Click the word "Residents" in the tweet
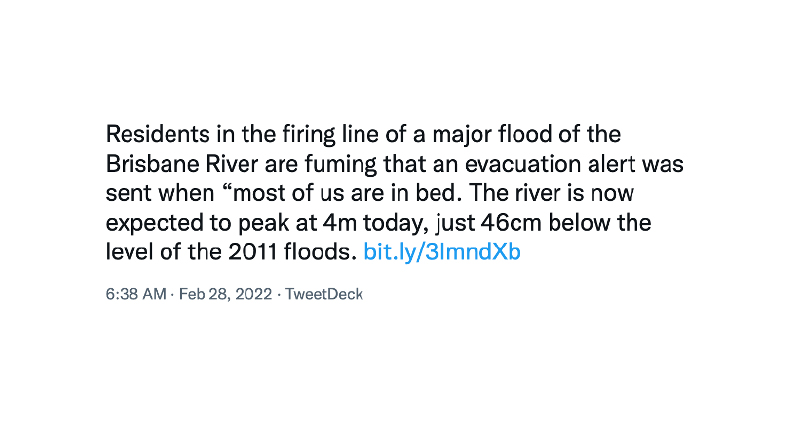This screenshot has height=425, width=800. coord(151,134)
